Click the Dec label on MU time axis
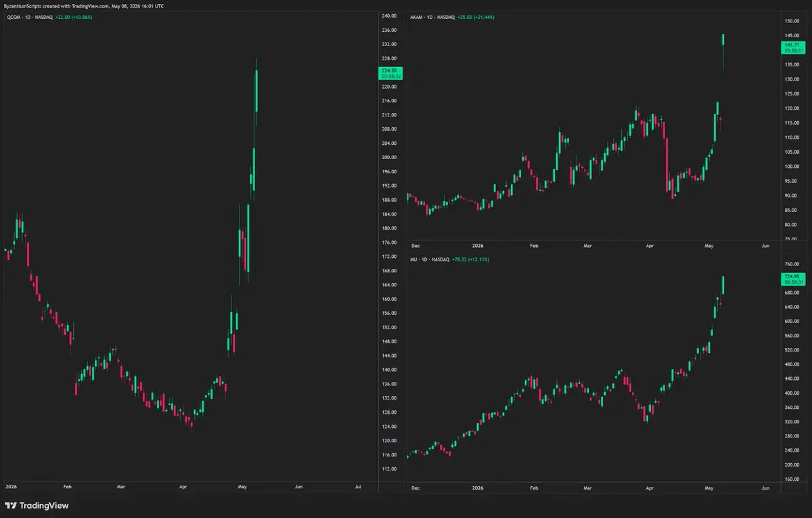The width and height of the screenshot is (812, 518). point(415,488)
